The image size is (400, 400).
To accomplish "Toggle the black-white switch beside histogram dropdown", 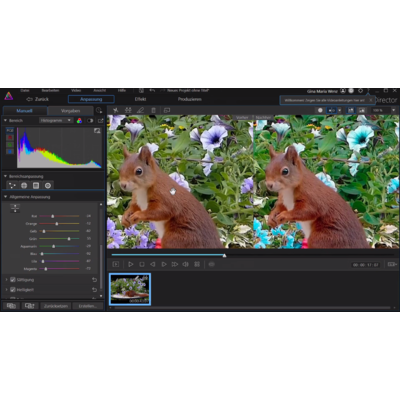I will [x=90, y=121].
